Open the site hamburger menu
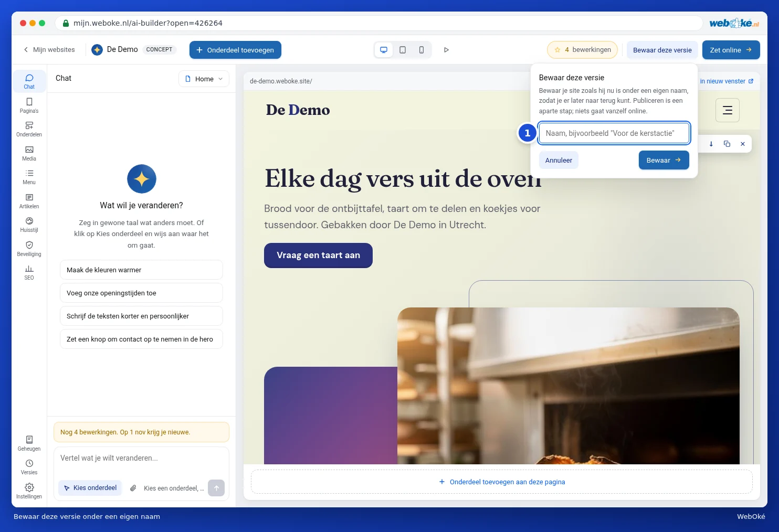Viewport: 779px width, 532px height. (728, 110)
